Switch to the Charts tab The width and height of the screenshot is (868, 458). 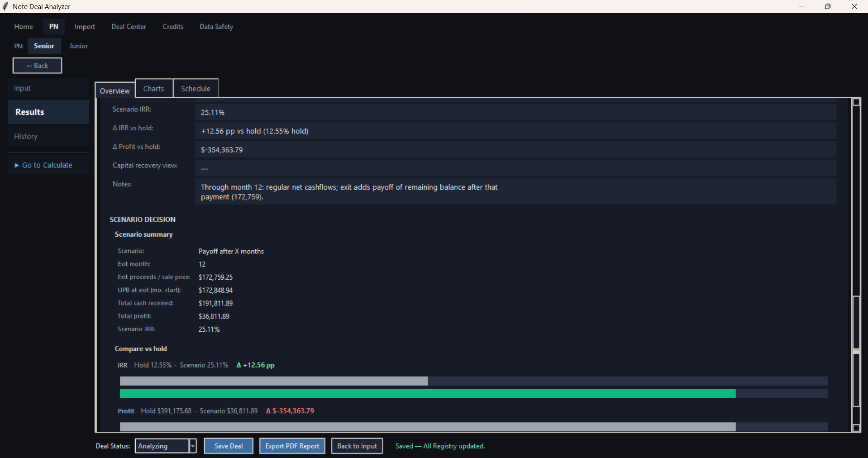(154, 88)
